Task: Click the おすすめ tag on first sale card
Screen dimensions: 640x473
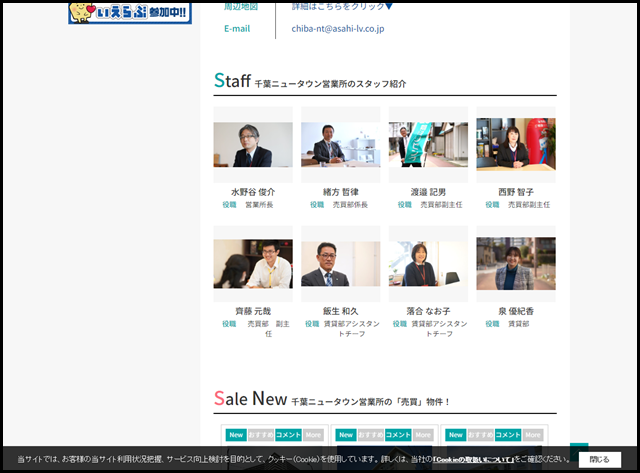Action: point(261,435)
